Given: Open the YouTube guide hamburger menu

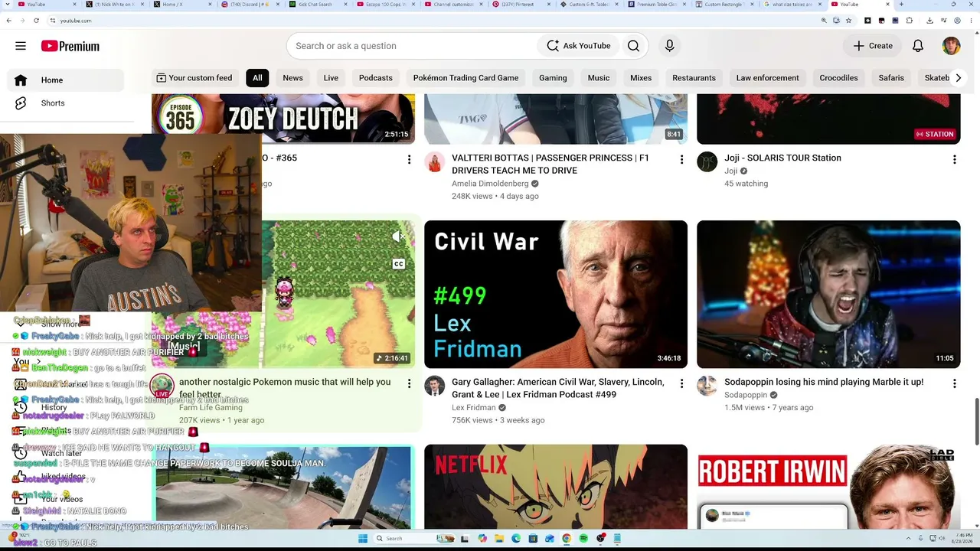Looking at the screenshot, I should pos(21,46).
